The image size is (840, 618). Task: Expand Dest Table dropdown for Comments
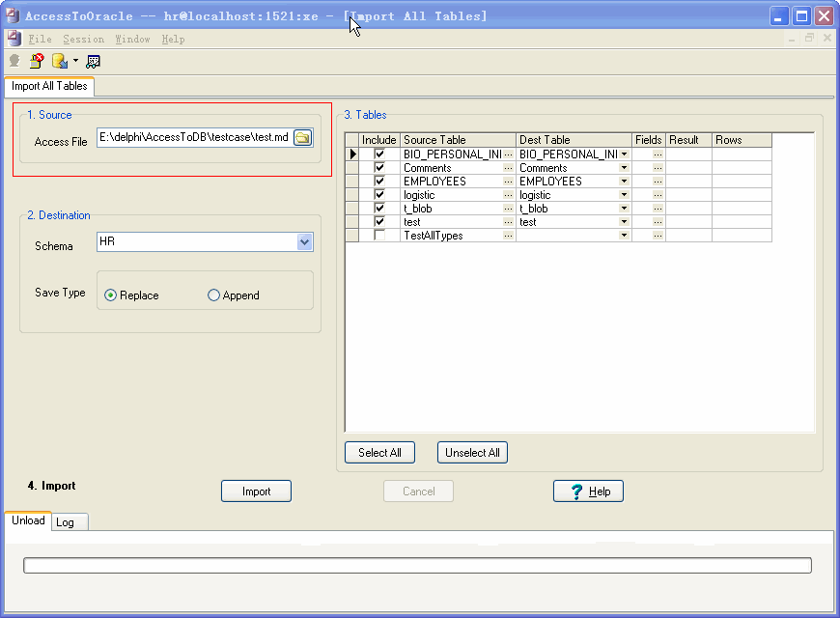pyautogui.click(x=624, y=168)
